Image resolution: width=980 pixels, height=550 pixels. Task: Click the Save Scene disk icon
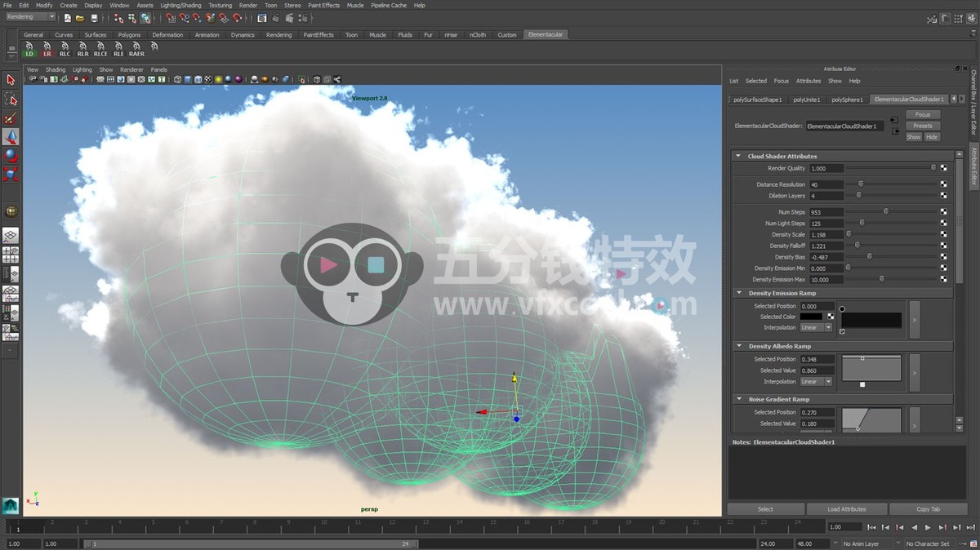[x=94, y=17]
